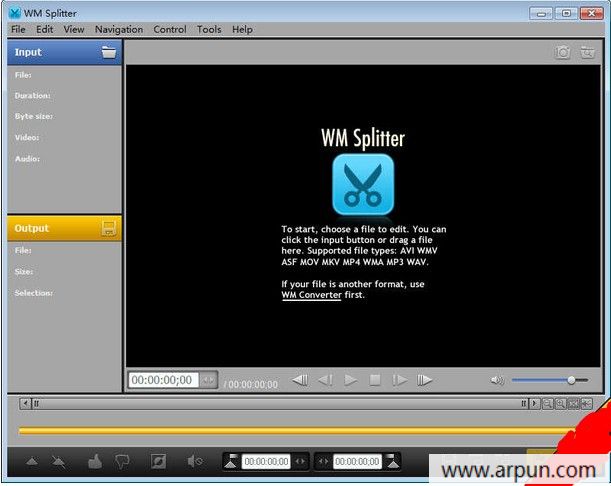Click the current time position field

pos(163,380)
